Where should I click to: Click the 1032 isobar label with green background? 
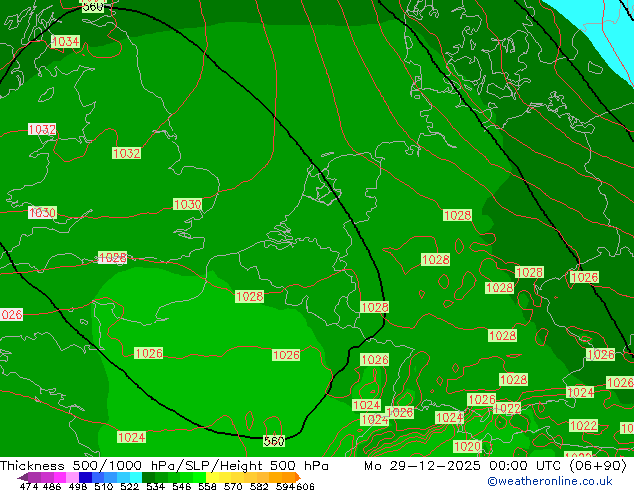tap(127, 153)
